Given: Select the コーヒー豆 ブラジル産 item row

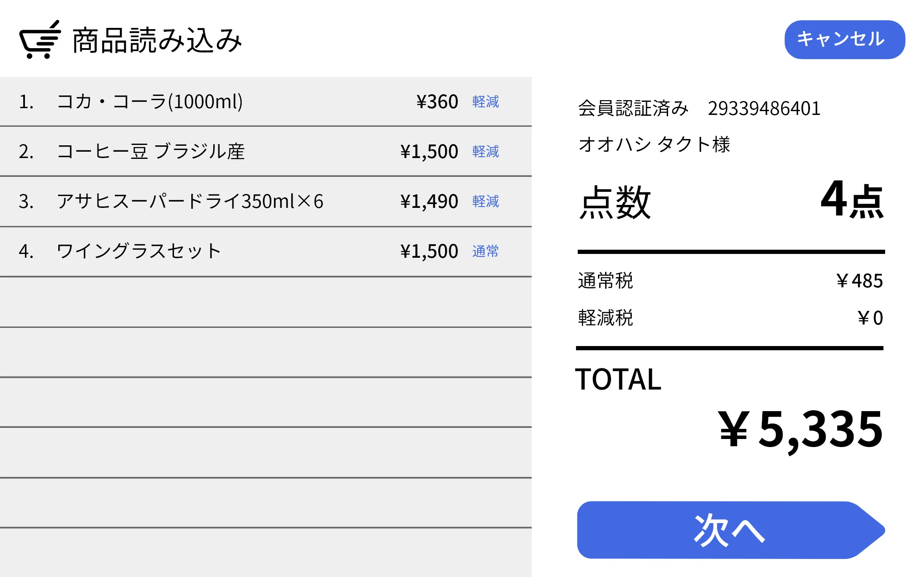Looking at the screenshot, I should (x=152, y=151).
